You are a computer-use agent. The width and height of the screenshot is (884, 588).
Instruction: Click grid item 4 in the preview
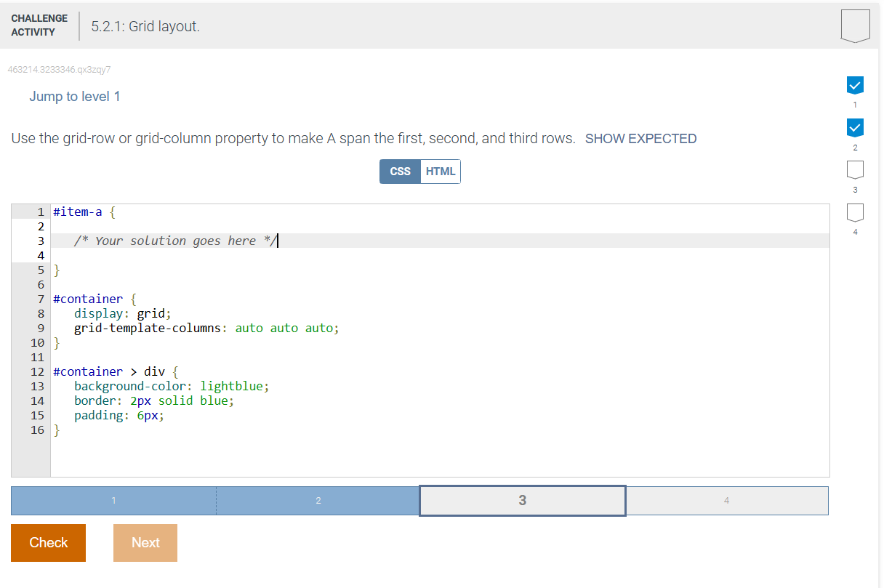coord(726,500)
